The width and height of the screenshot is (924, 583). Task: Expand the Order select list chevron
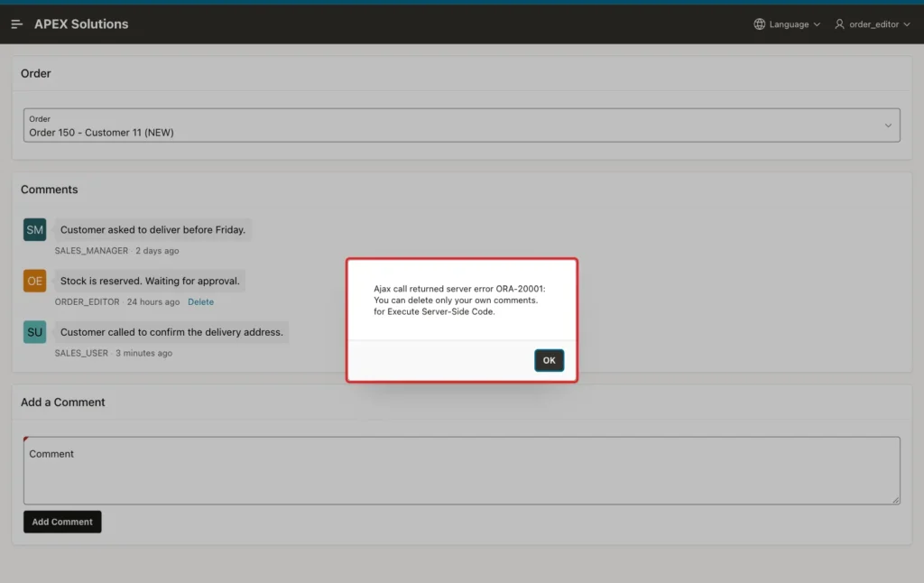coord(888,125)
